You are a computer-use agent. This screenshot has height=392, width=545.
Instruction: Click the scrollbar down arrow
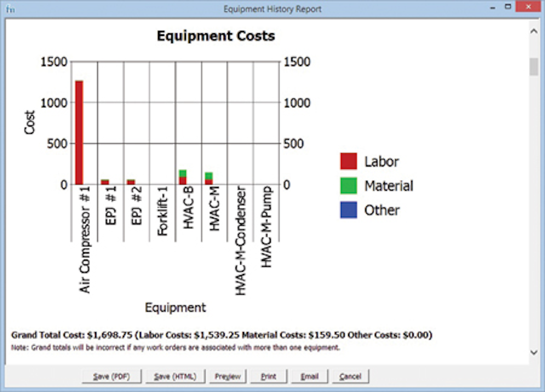[534, 352]
